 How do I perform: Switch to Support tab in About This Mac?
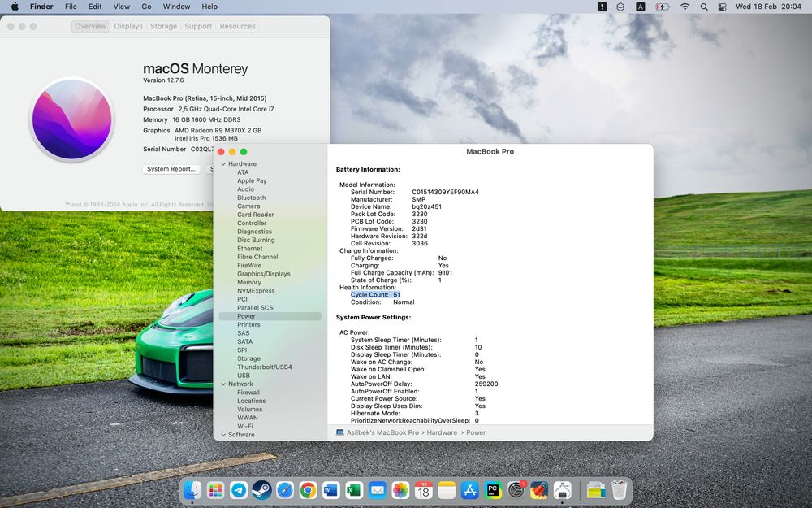tap(198, 26)
